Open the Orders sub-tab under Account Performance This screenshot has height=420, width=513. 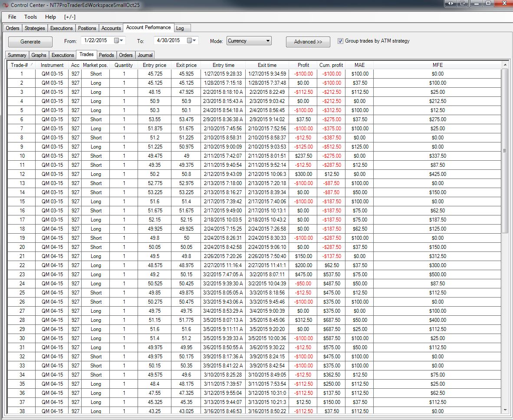click(x=125, y=55)
